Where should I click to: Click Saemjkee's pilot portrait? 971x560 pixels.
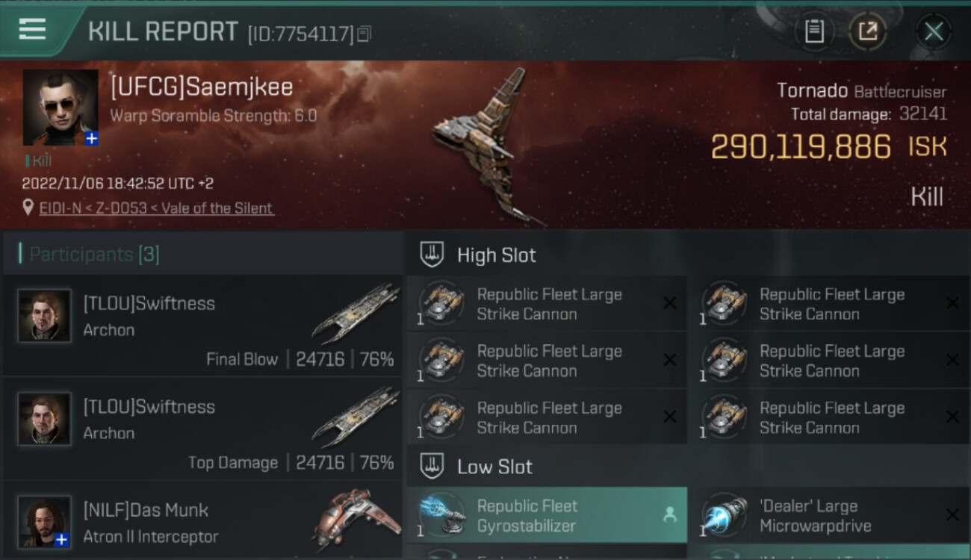coord(61,108)
